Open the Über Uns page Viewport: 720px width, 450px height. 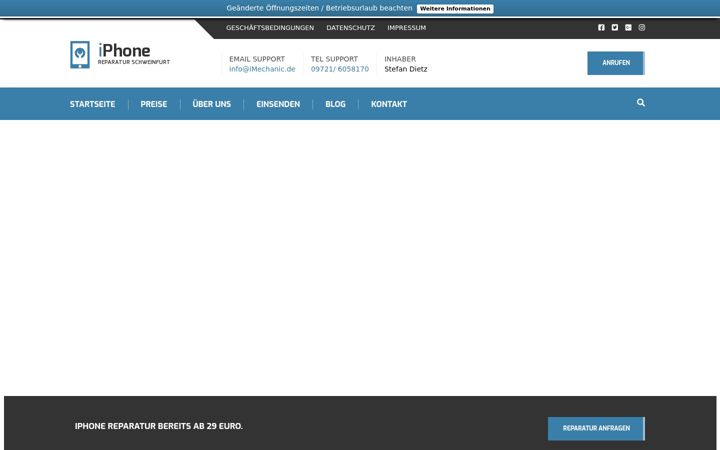[212, 104]
